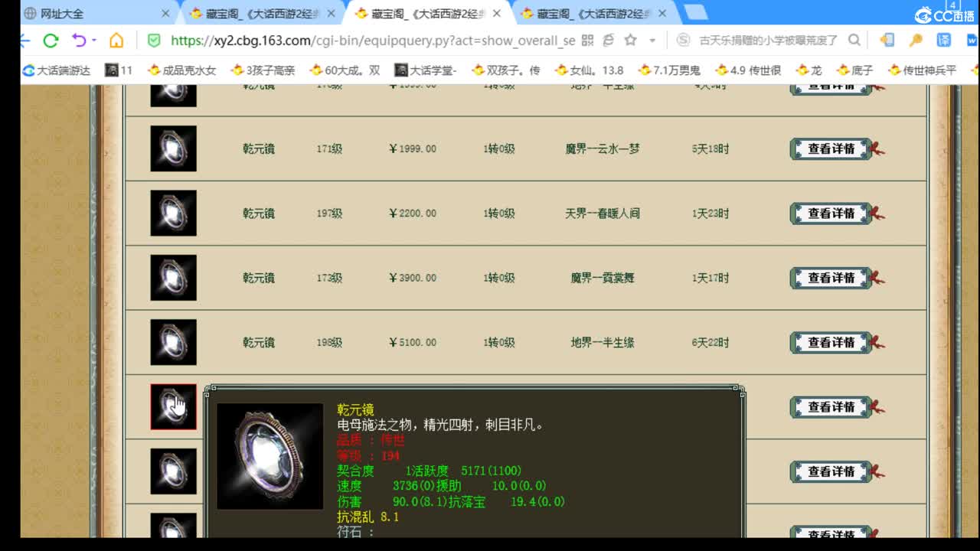Open bookmark 大话学堂-
The width and height of the screenshot is (980, 551).
(x=426, y=70)
